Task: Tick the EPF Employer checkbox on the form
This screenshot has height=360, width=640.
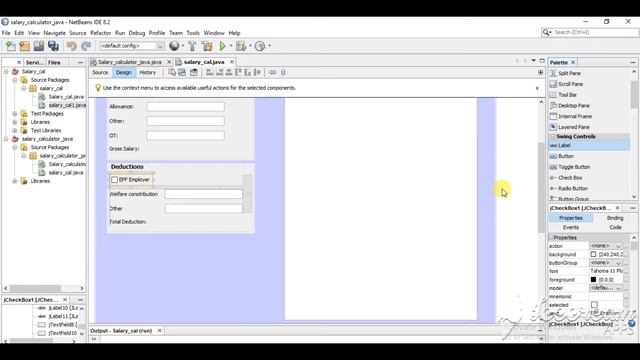Action: pyautogui.click(x=115, y=180)
